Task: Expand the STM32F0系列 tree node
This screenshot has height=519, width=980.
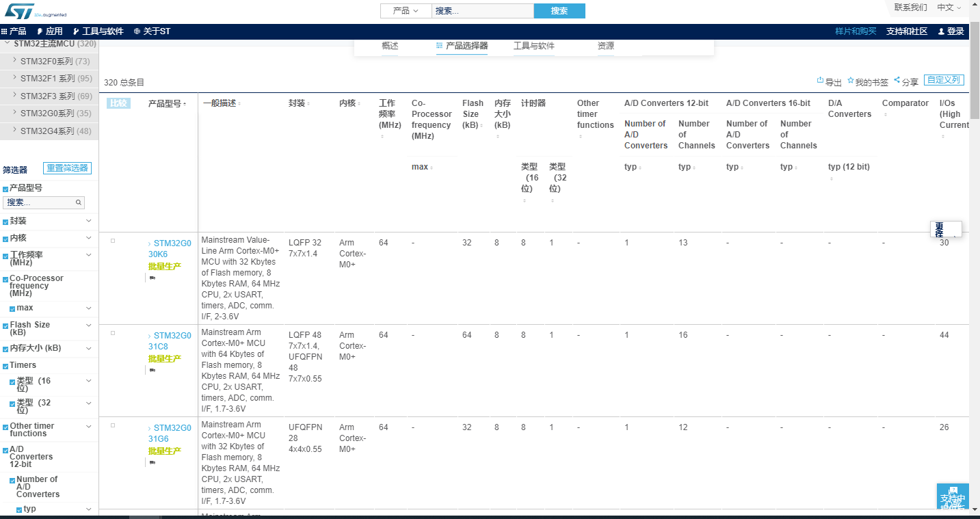Action: [x=15, y=61]
